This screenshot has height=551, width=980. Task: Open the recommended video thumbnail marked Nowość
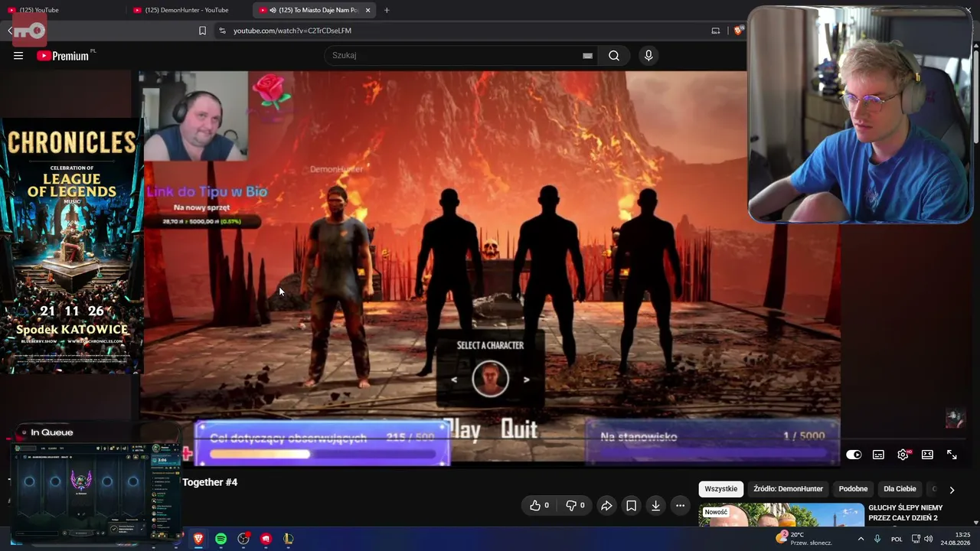781,515
